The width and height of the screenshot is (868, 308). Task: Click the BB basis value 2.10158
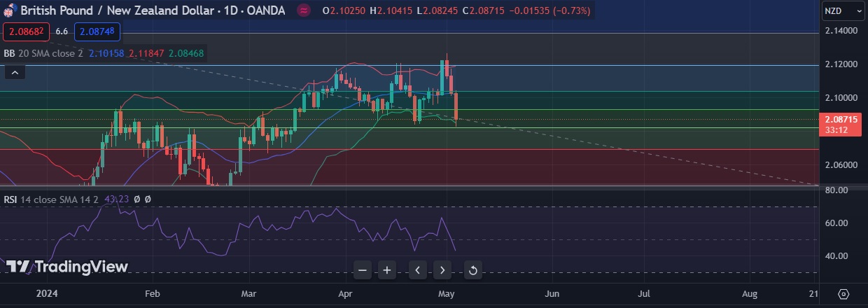coord(106,53)
